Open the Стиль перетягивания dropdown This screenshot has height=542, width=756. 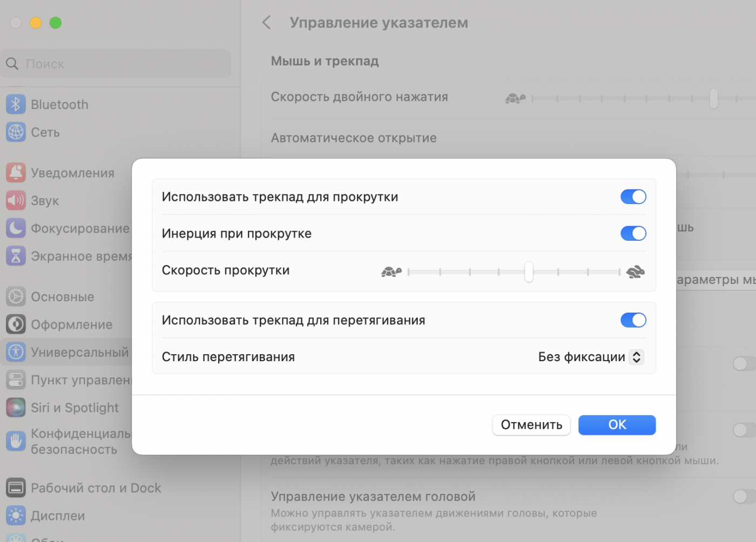coord(591,357)
